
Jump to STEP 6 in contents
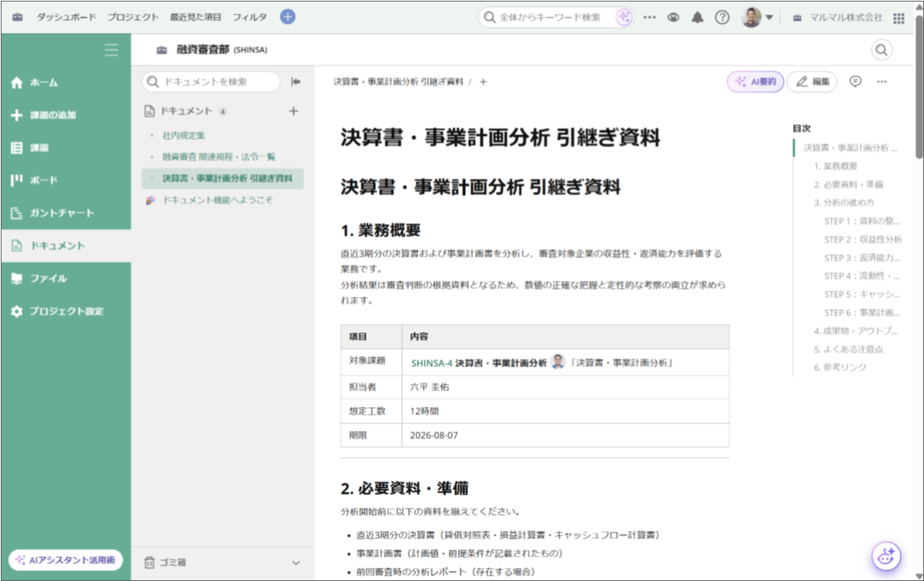coord(862,312)
